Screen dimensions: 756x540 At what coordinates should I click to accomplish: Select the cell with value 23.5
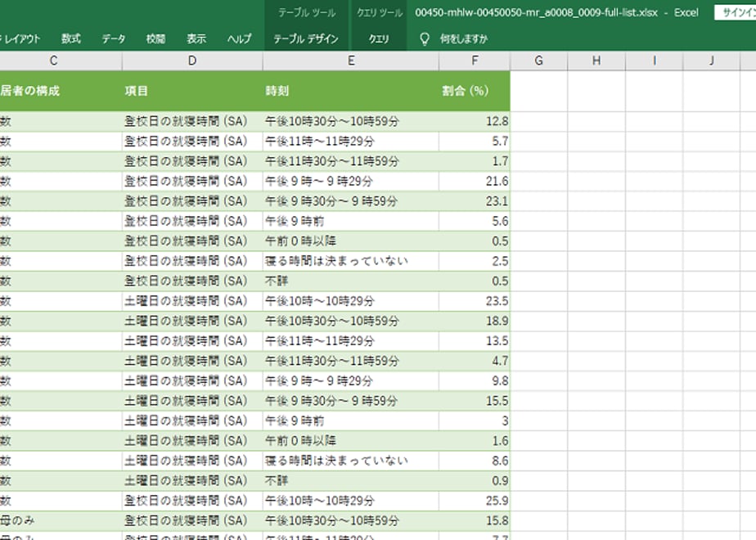click(x=475, y=301)
